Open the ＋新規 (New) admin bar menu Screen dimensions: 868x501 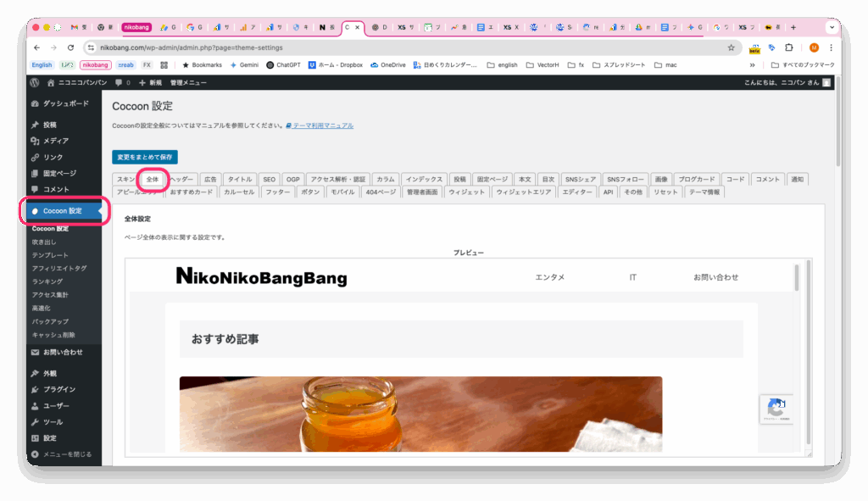pyautogui.click(x=150, y=82)
